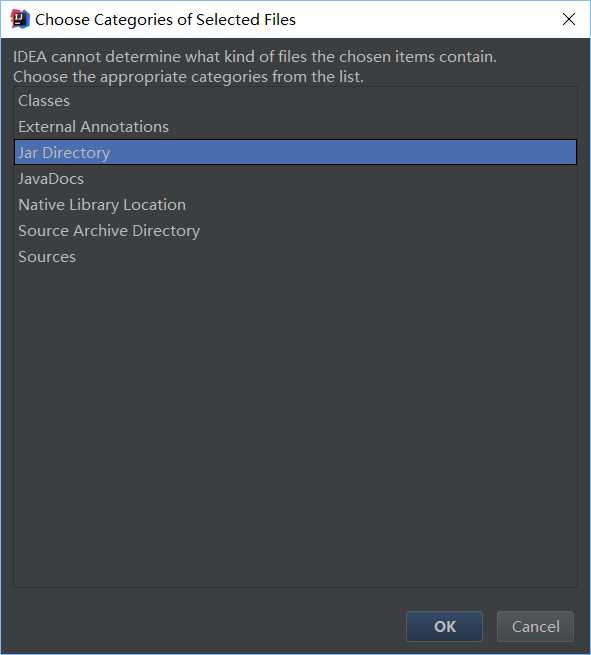Select the highlighted Jar Directory entry

tap(295, 152)
